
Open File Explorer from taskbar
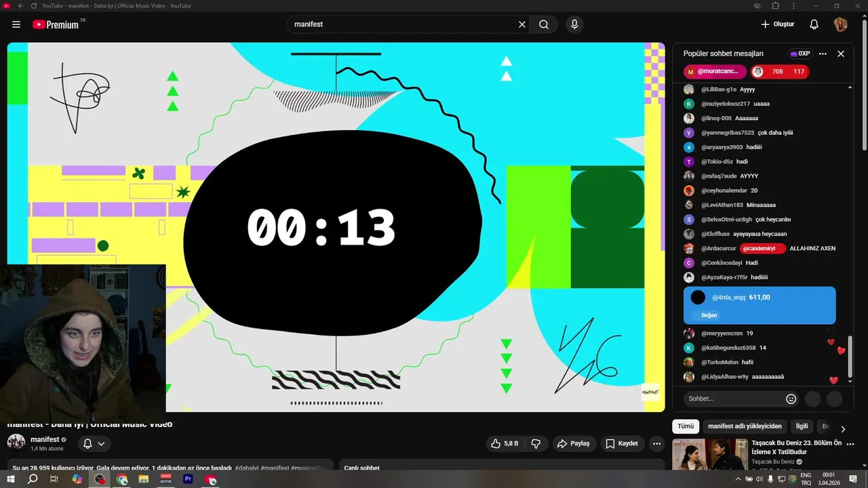[144, 479]
